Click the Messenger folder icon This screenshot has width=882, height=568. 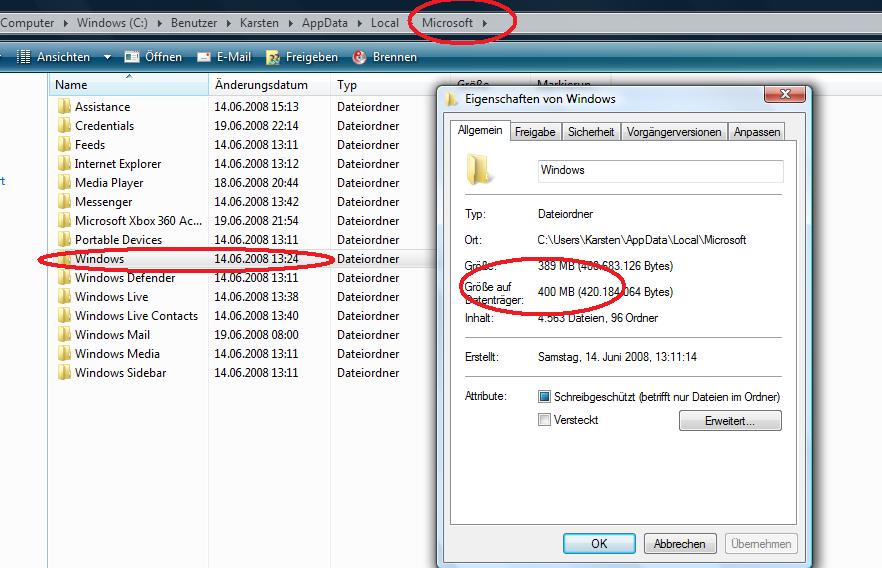(65, 201)
